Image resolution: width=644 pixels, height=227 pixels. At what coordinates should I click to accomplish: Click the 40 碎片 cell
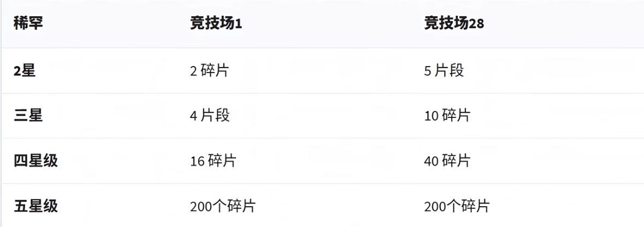[x=447, y=161]
